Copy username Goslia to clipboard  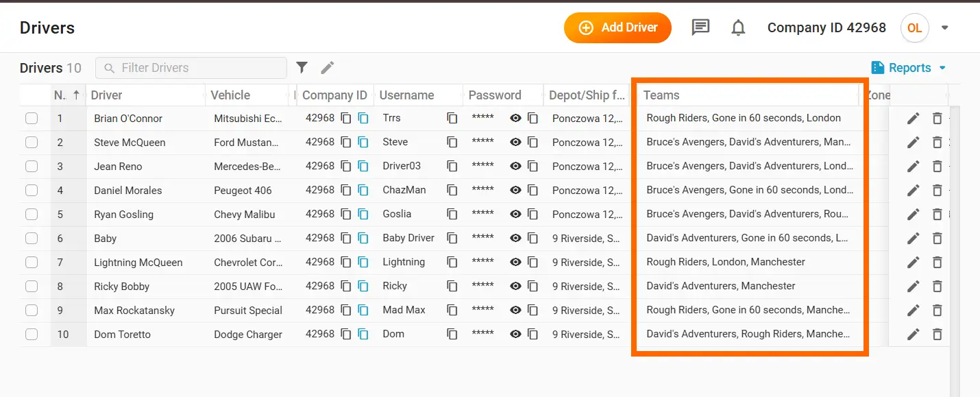click(452, 214)
